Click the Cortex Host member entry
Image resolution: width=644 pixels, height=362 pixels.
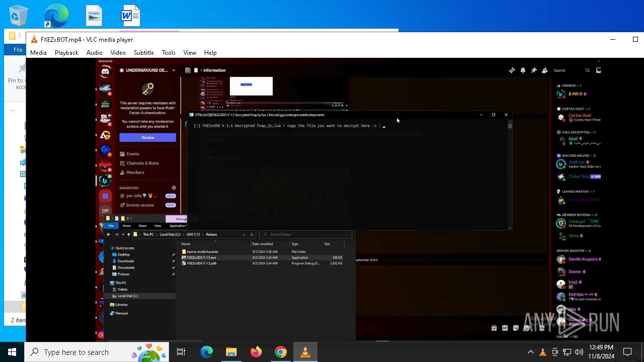[579, 118]
